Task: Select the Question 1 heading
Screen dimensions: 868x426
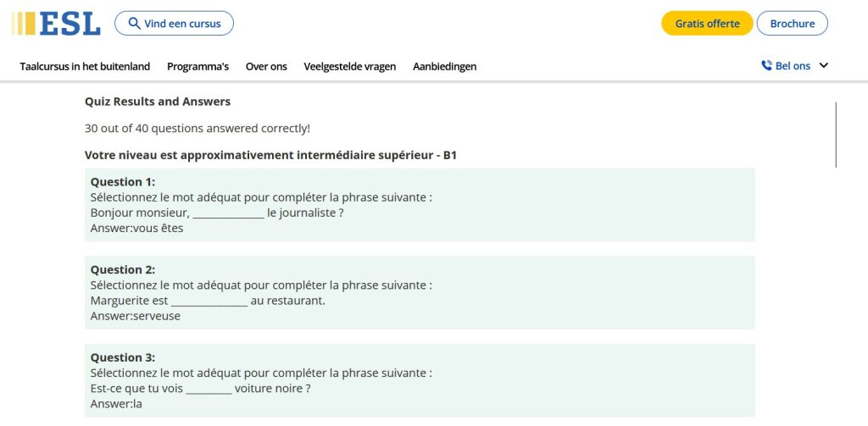Action: pos(123,182)
